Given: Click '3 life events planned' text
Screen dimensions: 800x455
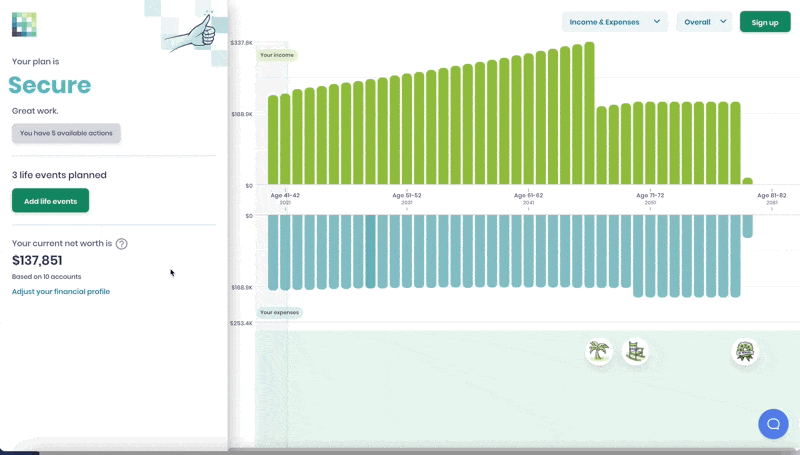Looking at the screenshot, I should click(x=59, y=175).
